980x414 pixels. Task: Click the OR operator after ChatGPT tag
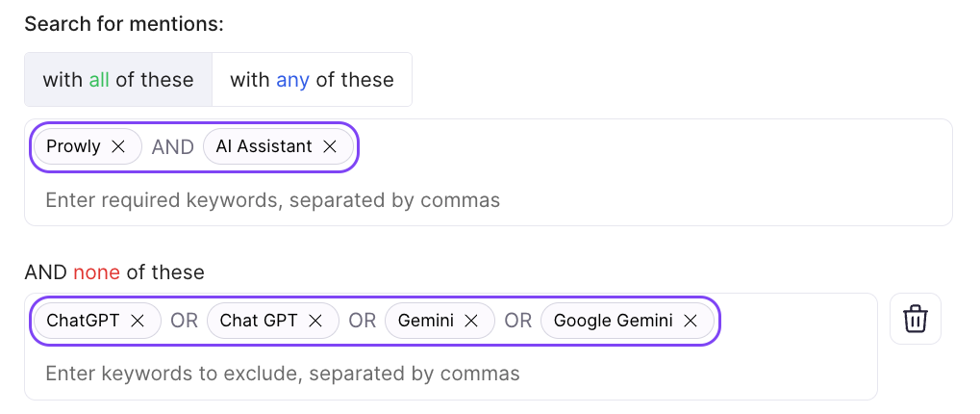point(184,321)
